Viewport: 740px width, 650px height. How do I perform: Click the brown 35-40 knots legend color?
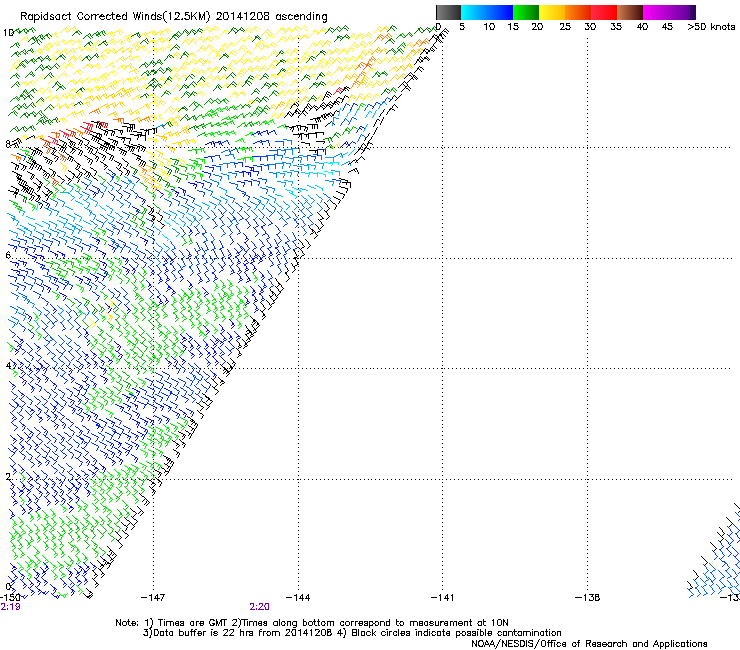[630, 12]
